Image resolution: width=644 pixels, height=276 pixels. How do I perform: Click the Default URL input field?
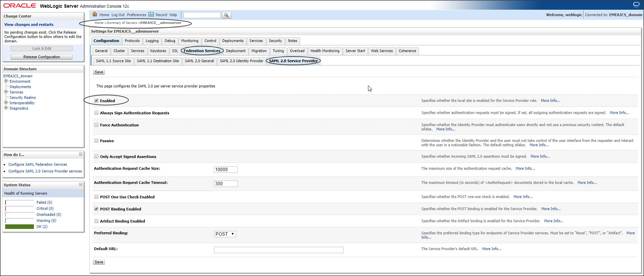(x=278, y=250)
